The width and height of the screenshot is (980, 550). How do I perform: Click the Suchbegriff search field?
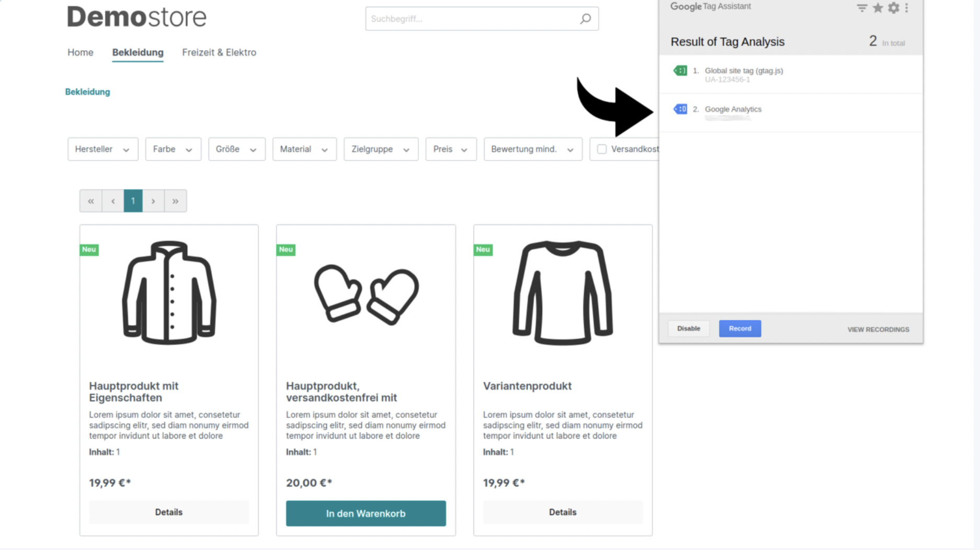pyautogui.click(x=471, y=19)
